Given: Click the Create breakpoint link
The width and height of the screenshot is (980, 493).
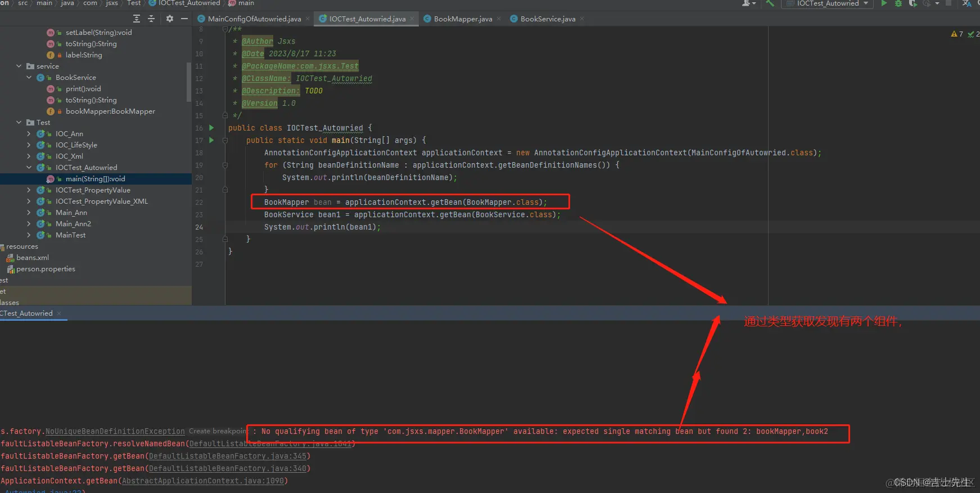Looking at the screenshot, I should pos(217,431).
